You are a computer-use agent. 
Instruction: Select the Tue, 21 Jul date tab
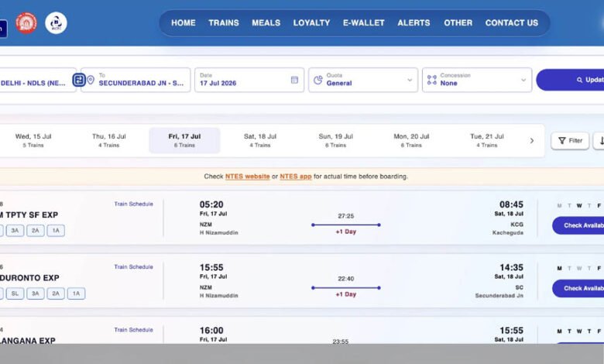point(487,141)
